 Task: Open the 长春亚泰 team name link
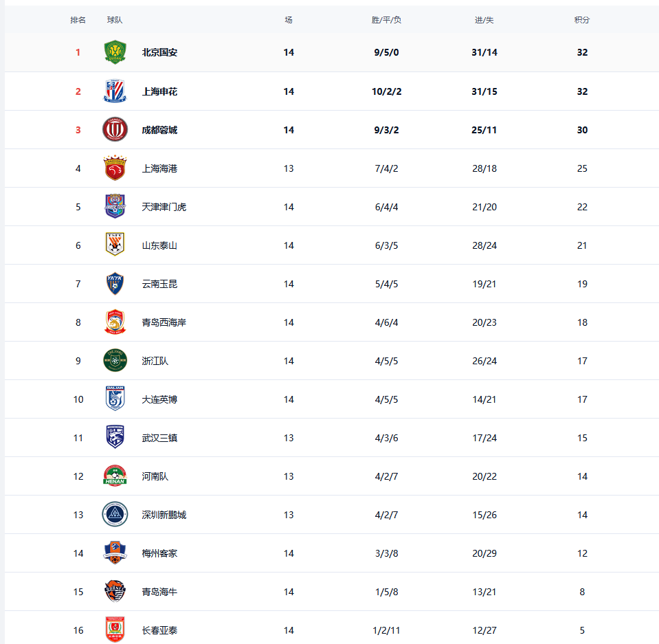pos(159,630)
